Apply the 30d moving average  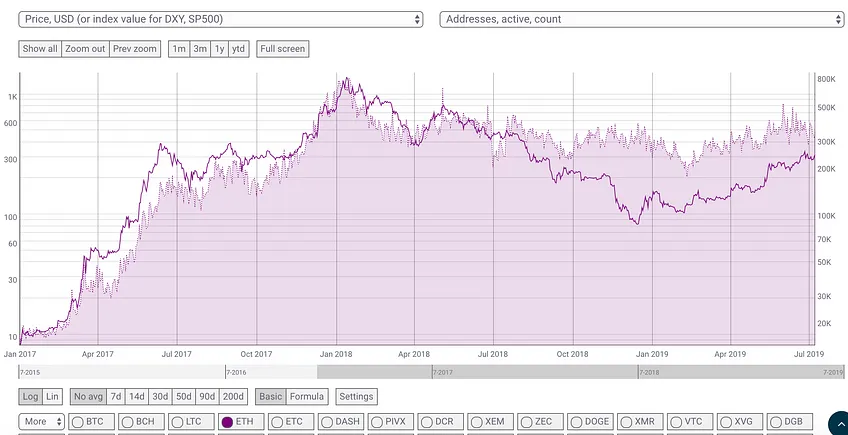(160, 396)
